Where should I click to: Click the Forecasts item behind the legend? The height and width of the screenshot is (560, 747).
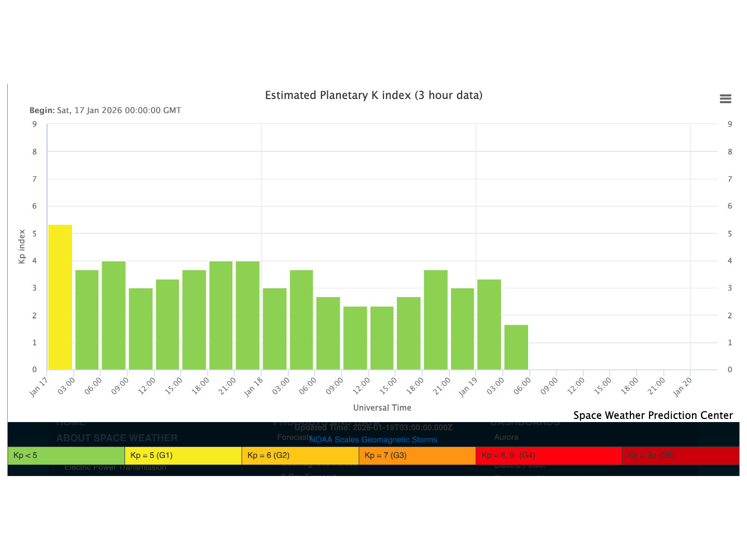tap(292, 437)
